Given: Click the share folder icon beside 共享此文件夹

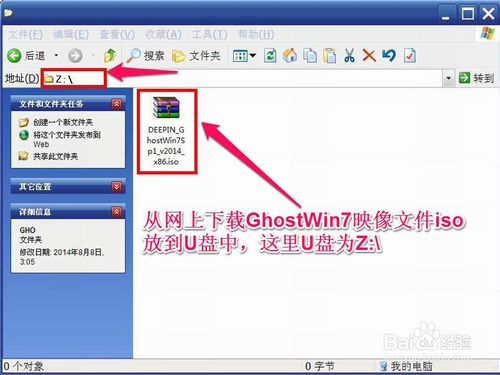Looking at the screenshot, I should pyautogui.click(x=23, y=156).
